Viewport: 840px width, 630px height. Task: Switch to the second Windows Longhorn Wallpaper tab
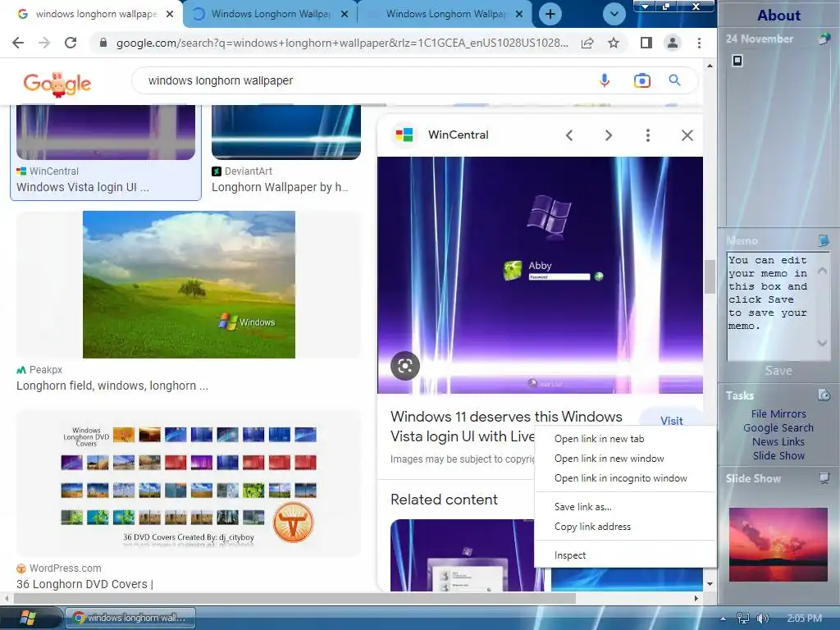point(271,14)
